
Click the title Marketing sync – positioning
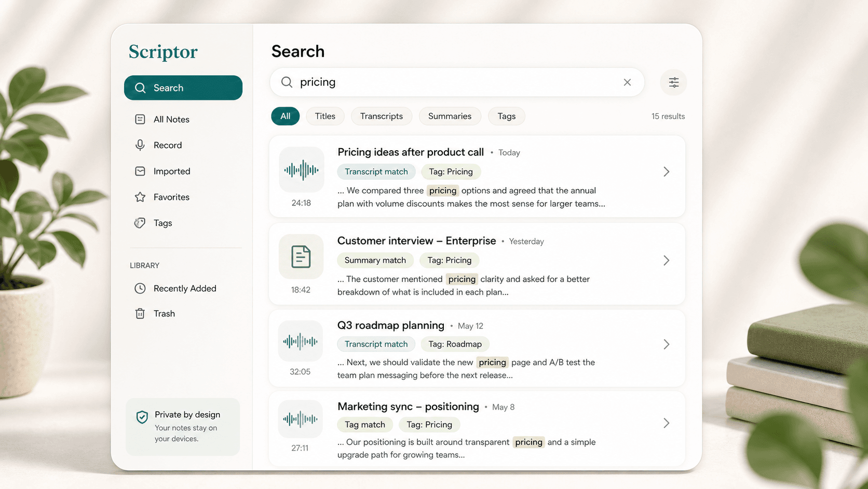408,406
